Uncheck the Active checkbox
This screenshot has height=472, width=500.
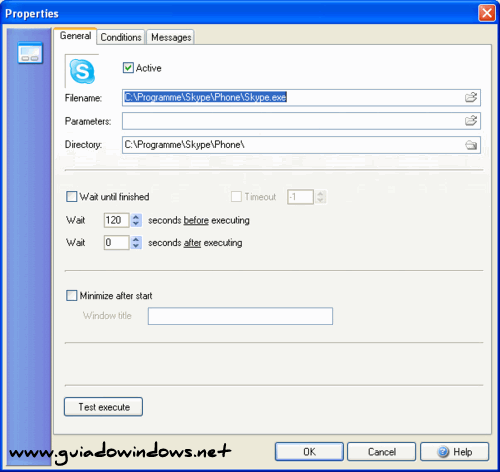128,68
